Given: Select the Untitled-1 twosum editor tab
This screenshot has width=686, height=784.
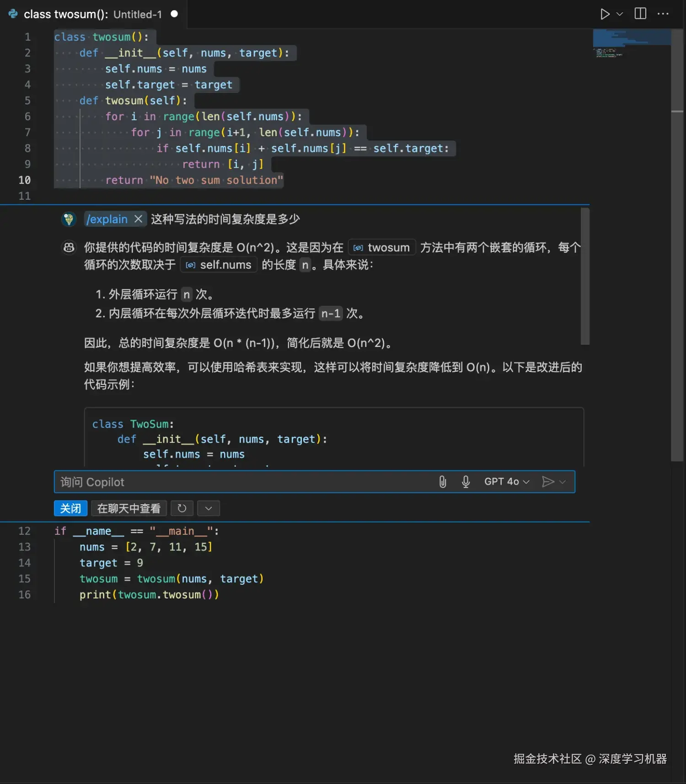Looking at the screenshot, I should click(93, 14).
